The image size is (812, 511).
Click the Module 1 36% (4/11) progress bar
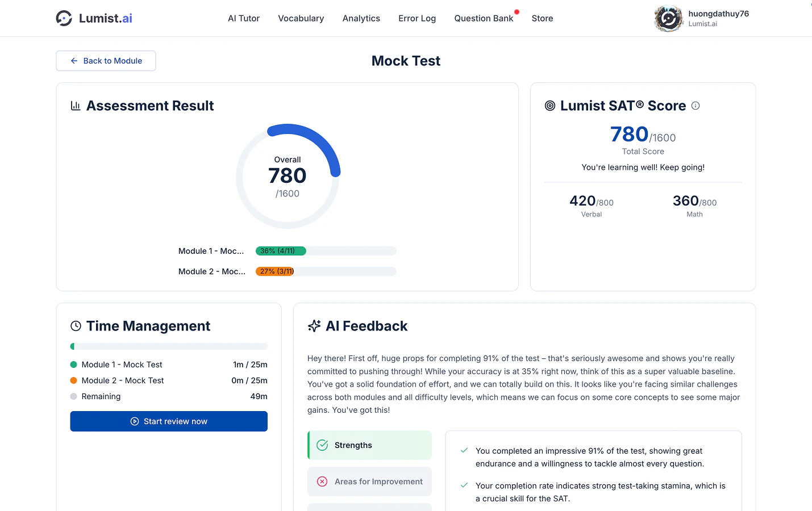[x=326, y=251]
